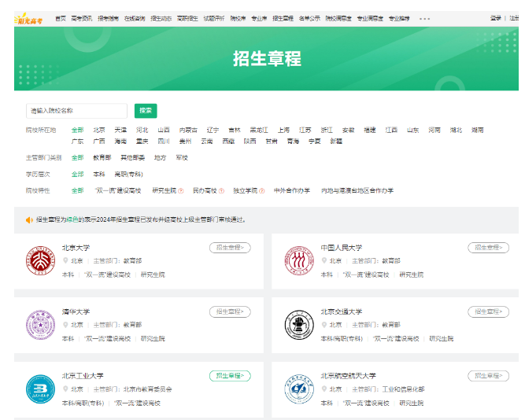Click the 主管部门：北京市教育委员会 text
This screenshot has width=525, height=420.
click(x=132, y=389)
